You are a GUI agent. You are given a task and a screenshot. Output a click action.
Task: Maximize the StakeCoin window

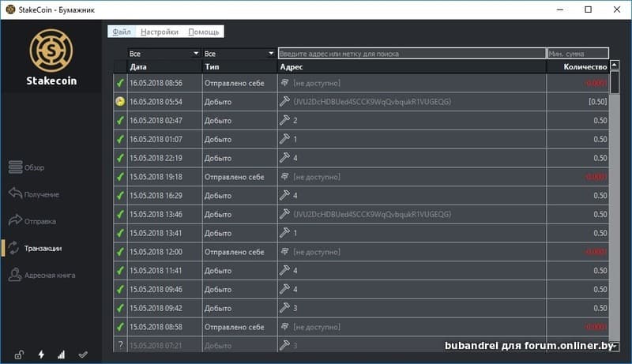coord(588,9)
